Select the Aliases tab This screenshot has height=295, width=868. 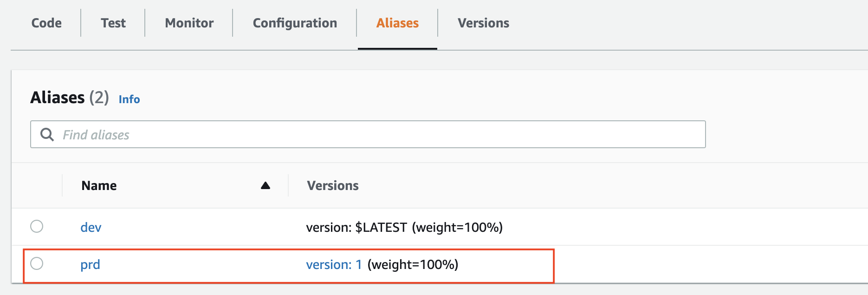tap(397, 23)
